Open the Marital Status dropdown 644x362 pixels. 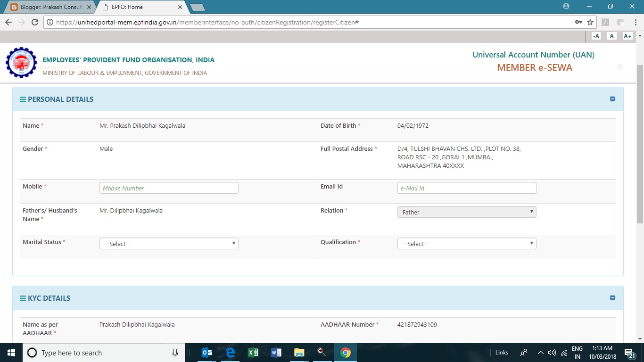169,244
